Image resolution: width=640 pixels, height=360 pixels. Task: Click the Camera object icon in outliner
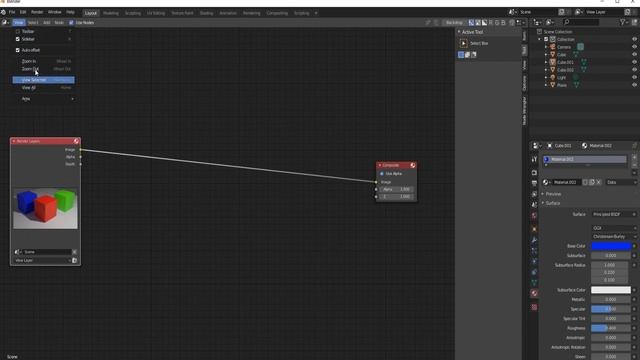tap(553, 47)
